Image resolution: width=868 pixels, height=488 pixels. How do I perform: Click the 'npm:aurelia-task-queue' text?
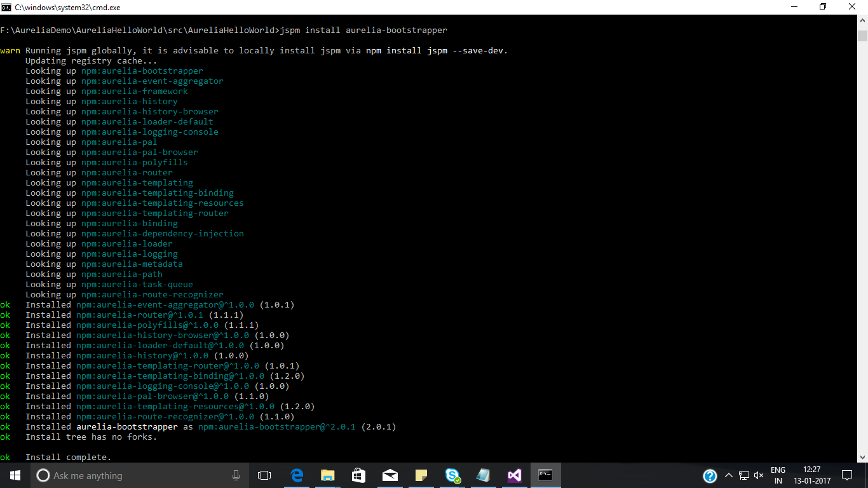(137, 285)
